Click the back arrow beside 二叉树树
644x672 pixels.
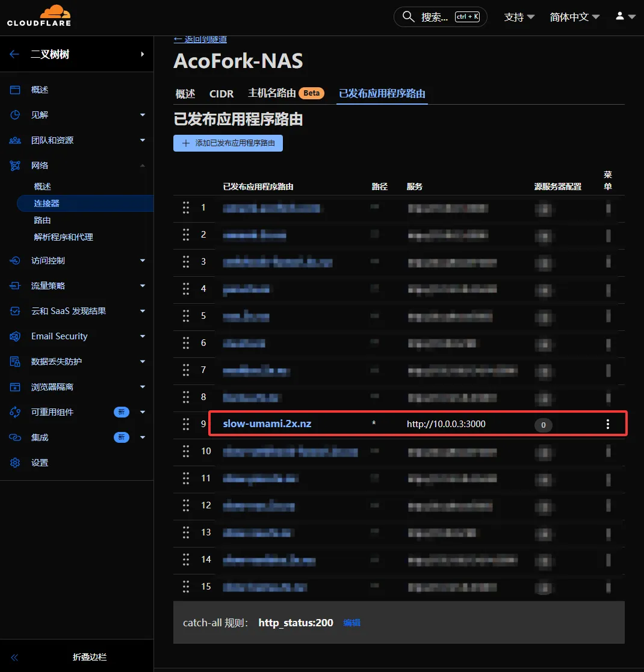(14, 54)
